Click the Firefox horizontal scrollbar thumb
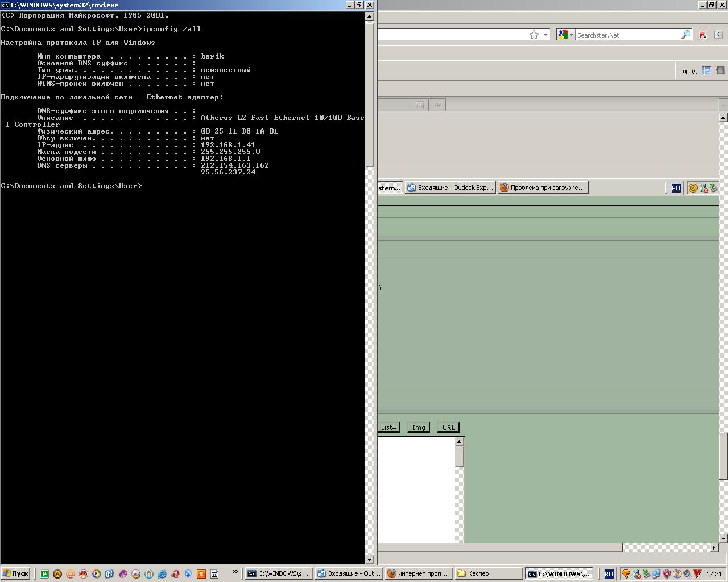 [x=500, y=548]
